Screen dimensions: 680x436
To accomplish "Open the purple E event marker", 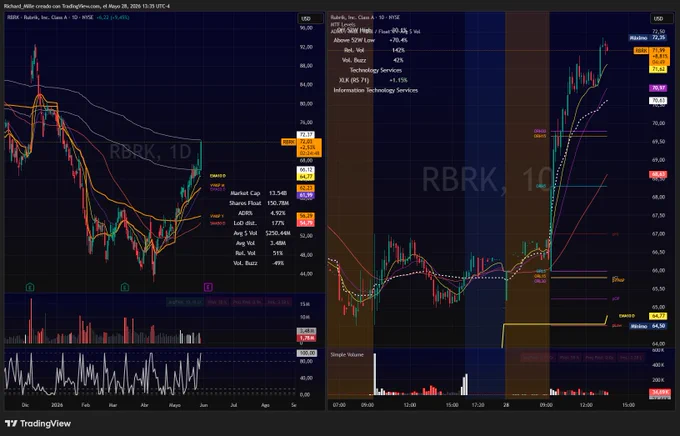I will tap(208, 287).
